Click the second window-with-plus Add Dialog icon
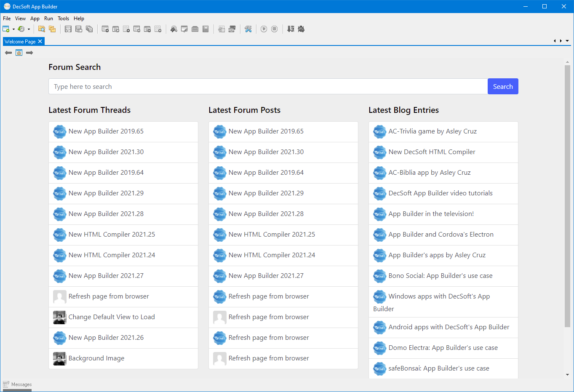The width and height of the screenshot is (574, 392). click(116, 29)
